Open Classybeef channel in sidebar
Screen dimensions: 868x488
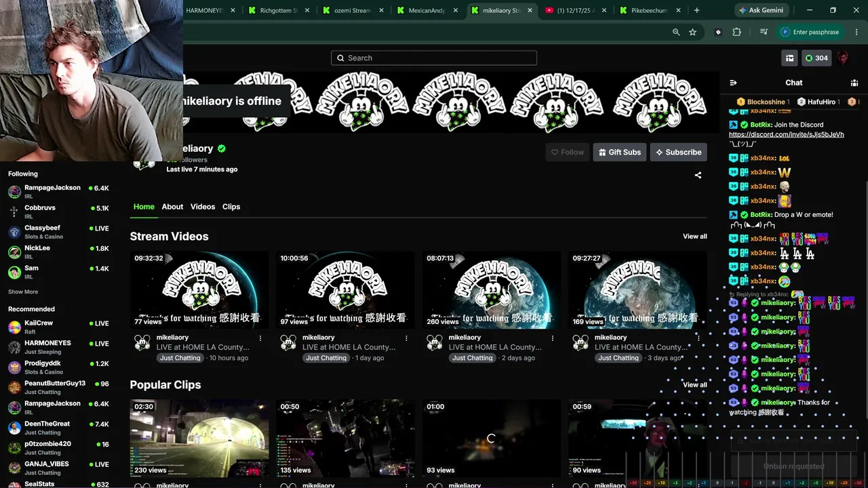click(58, 232)
